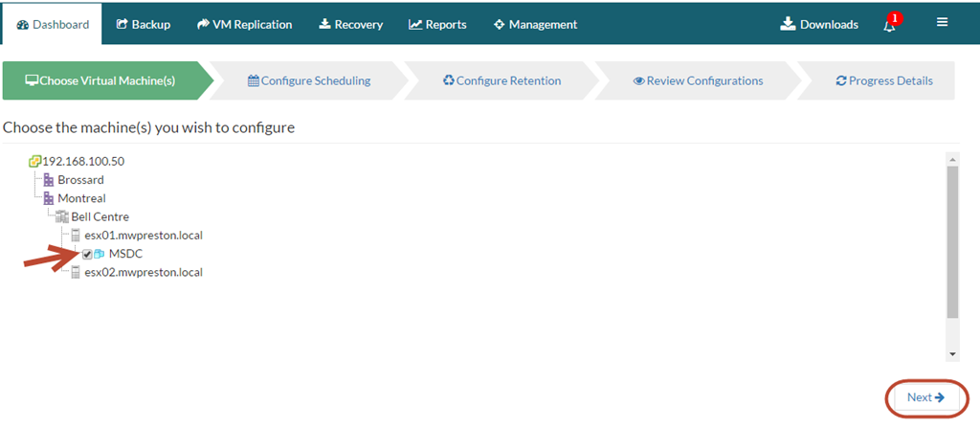Open the notifications bell icon

point(889,25)
